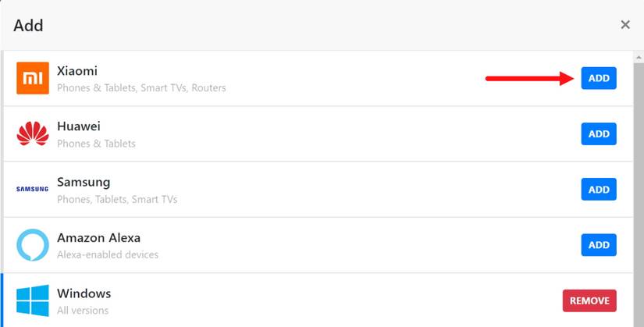Click the Windows logo icon
The height and width of the screenshot is (327, 644).
pos(33,300)
